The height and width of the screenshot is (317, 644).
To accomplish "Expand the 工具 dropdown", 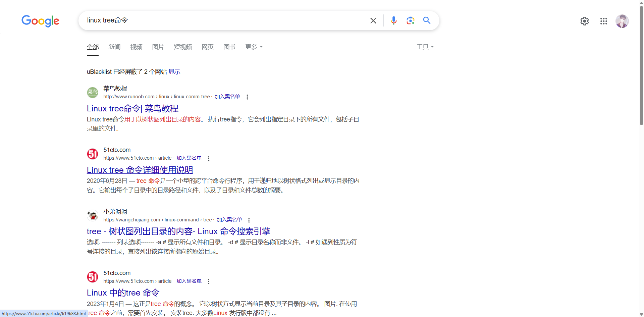I will 425,47.
